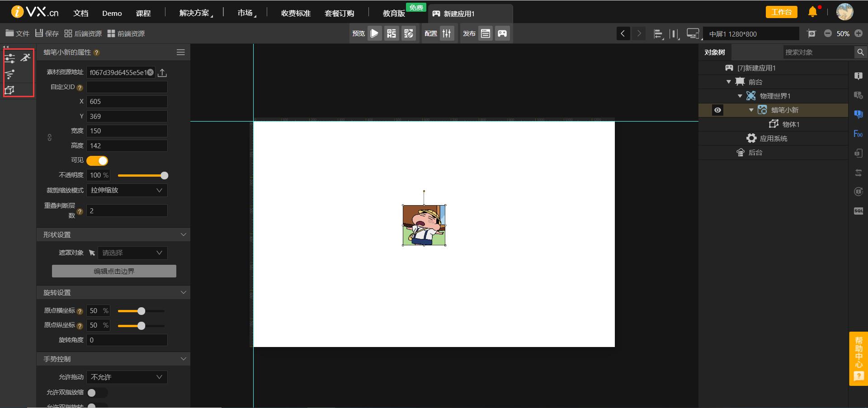Screen dimensions: 868x408
Task: Open the 文件 file menu
Action: (17, 33)
